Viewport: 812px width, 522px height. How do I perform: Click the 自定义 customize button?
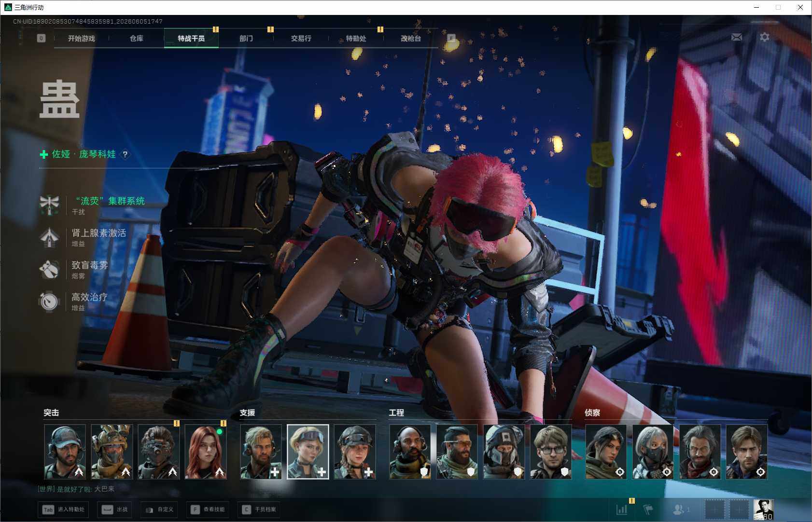click(x=159, y=509)
